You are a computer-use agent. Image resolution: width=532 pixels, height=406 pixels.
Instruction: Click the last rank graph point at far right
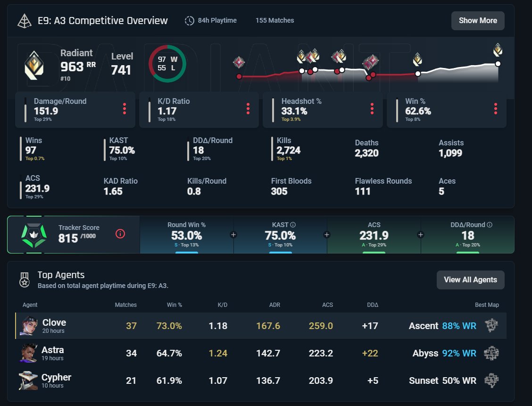[498, 64]
